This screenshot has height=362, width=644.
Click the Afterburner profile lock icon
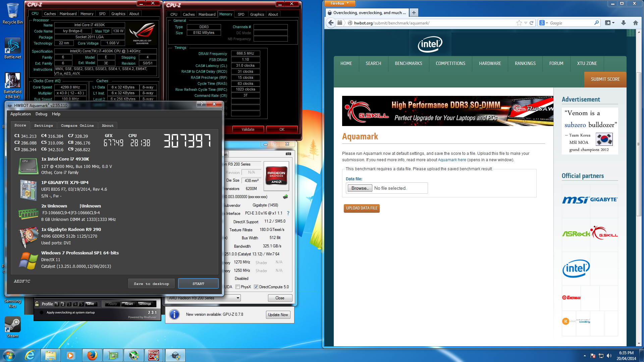click(37, 304)
